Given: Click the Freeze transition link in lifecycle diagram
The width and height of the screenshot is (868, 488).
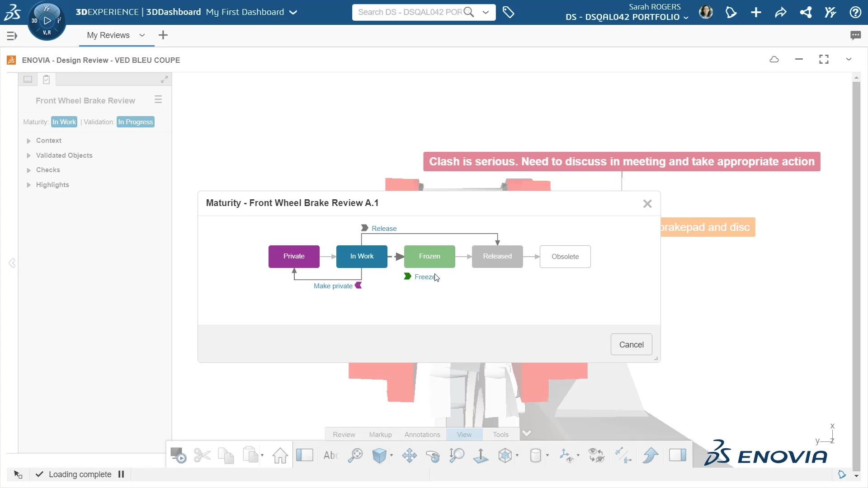Looking at the screenshot, I should [x=424, y=277].
